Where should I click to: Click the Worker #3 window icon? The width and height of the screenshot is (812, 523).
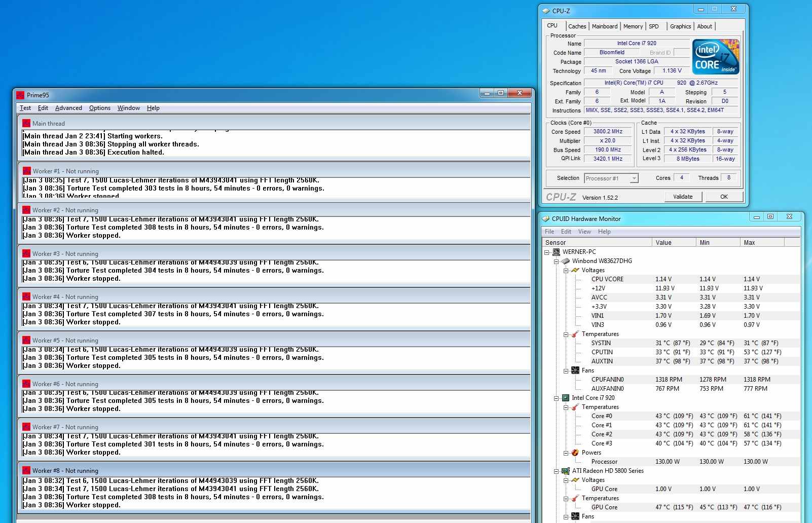pos(26,253)
